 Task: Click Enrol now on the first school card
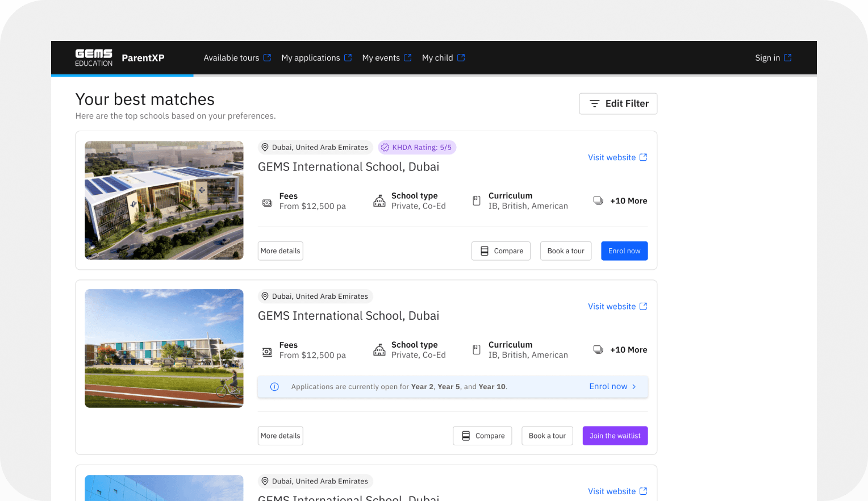coord(624,250)
